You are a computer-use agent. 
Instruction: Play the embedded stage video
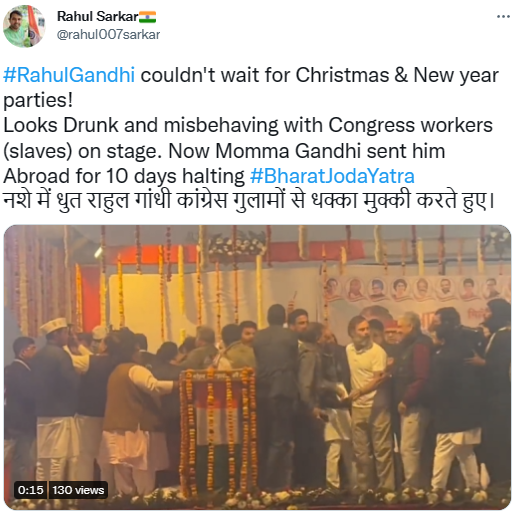pyautogui.click(x=257, y=367)
